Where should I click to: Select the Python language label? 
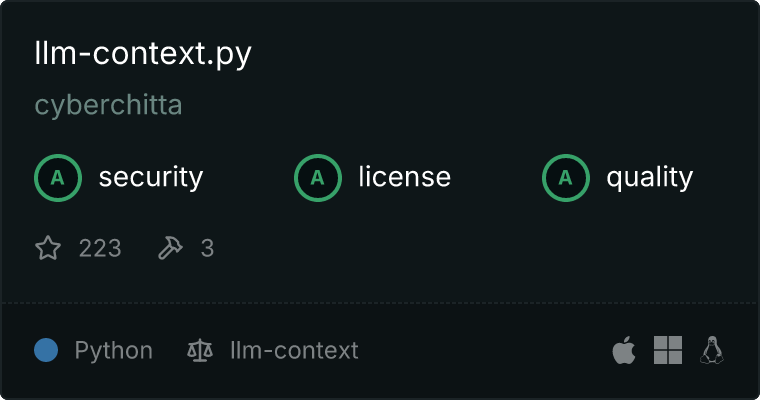pyautogui.click(x=114, y=351)
